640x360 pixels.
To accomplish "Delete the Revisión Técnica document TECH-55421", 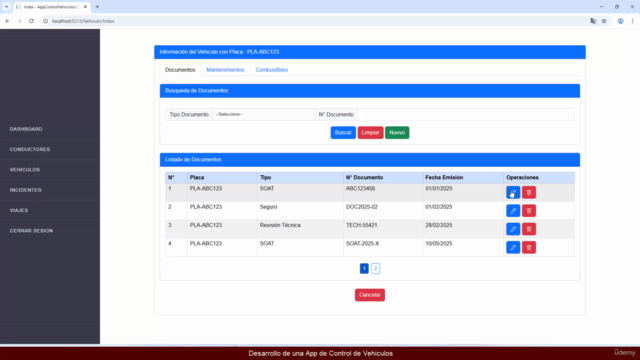I will 529,229.
